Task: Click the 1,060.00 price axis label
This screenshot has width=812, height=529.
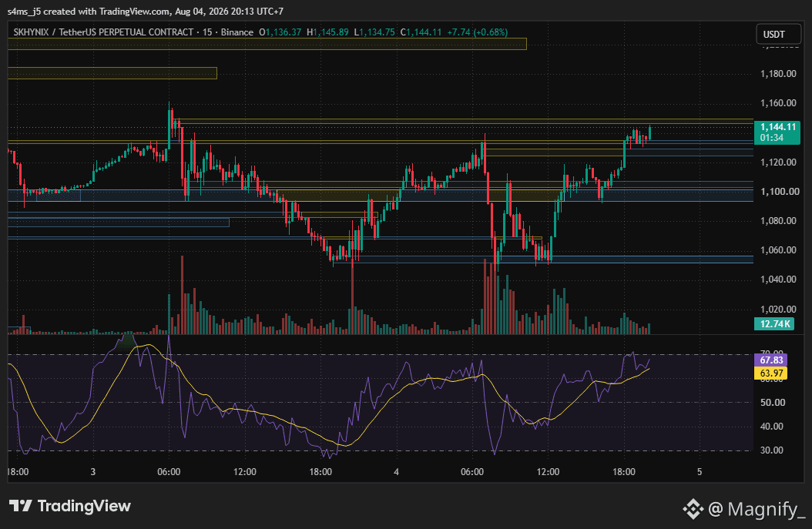Action: point(778,250)
